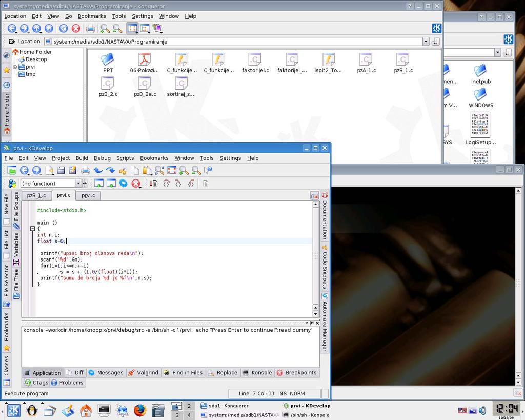Toggle the Variables side panel

point(16,249)
